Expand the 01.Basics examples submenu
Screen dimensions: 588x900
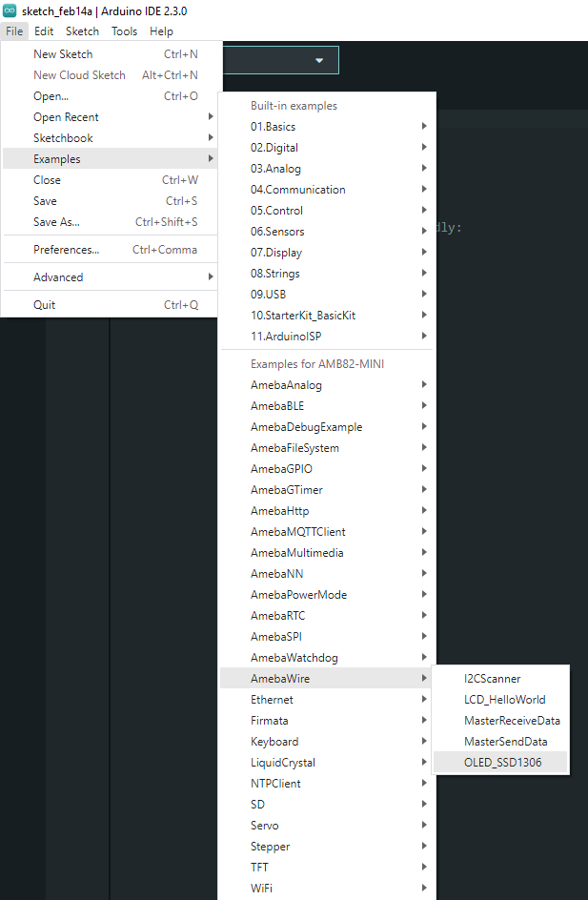(x=273, y=127)
